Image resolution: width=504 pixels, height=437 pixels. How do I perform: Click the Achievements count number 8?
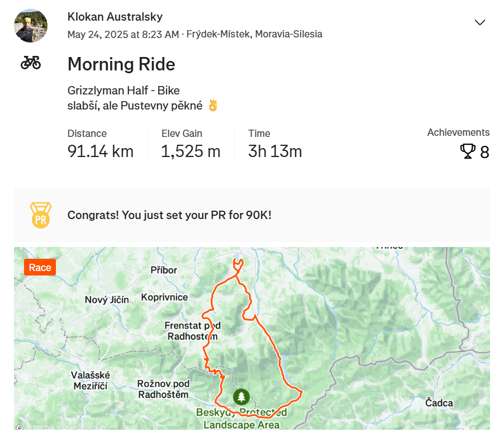pyautogui.click(x=484, y=153)
